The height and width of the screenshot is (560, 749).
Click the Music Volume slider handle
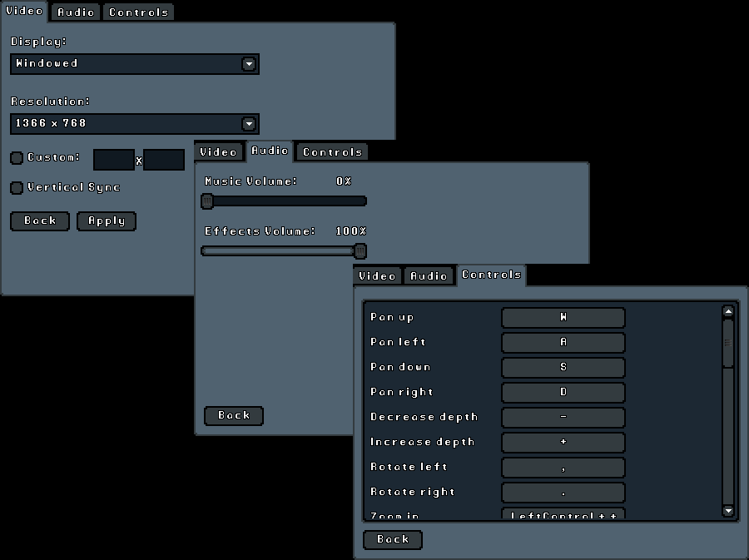[207, 201]
